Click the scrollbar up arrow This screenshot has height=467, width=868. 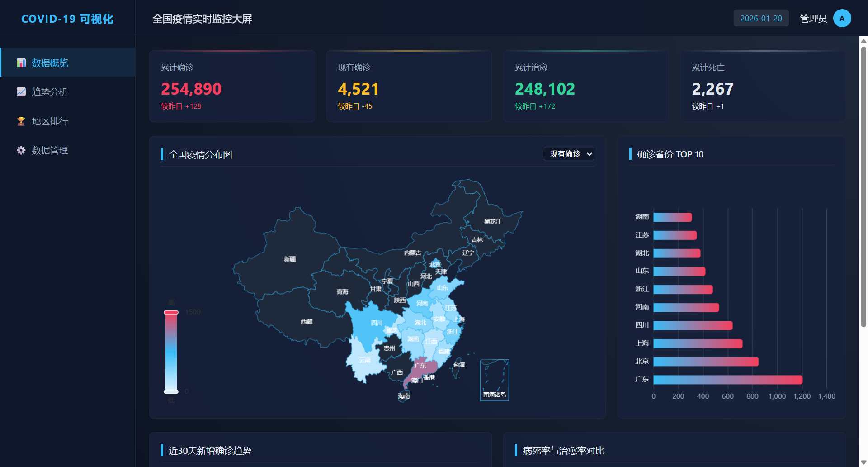click(863, 41)
